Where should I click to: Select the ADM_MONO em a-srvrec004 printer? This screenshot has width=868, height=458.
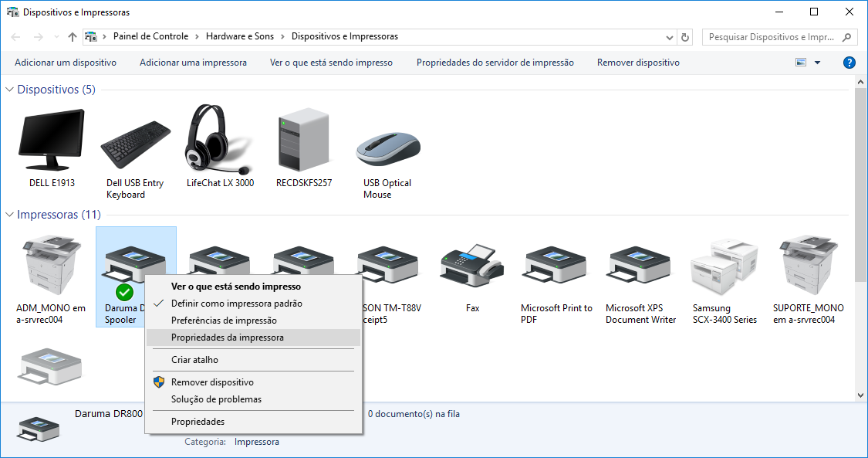coord(51,280)
